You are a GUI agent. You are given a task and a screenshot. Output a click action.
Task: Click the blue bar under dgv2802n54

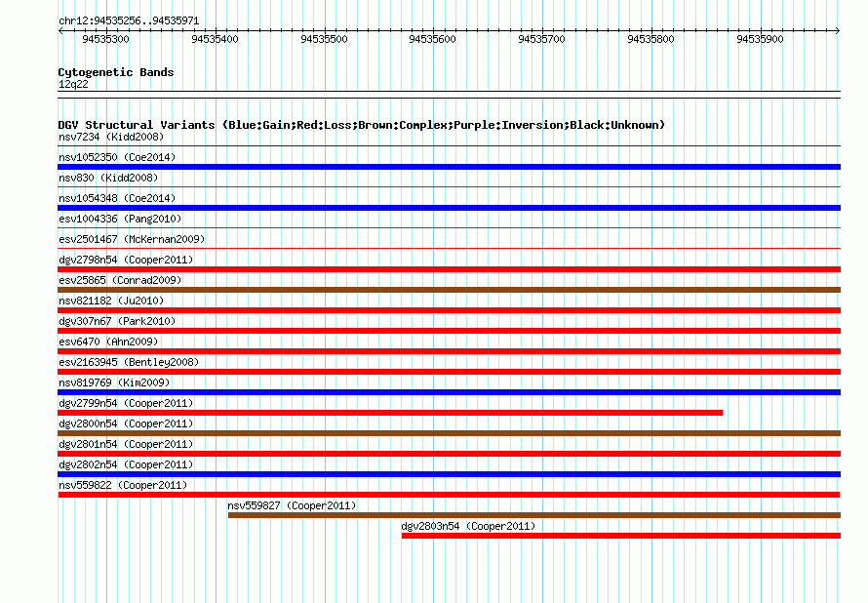pos(449,474)
